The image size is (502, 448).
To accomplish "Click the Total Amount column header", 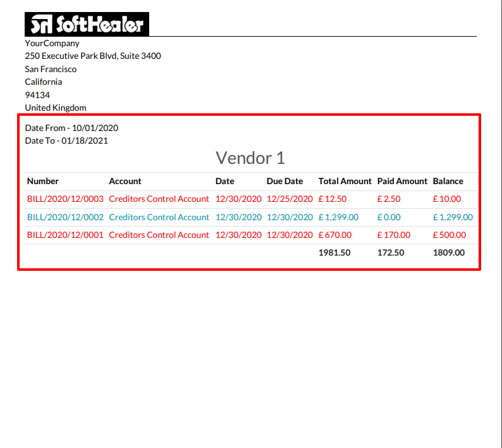I will pos(345,182).
